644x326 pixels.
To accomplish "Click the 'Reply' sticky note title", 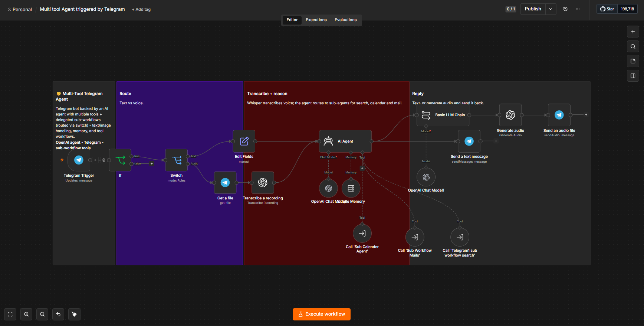I will tap(418, 94).
